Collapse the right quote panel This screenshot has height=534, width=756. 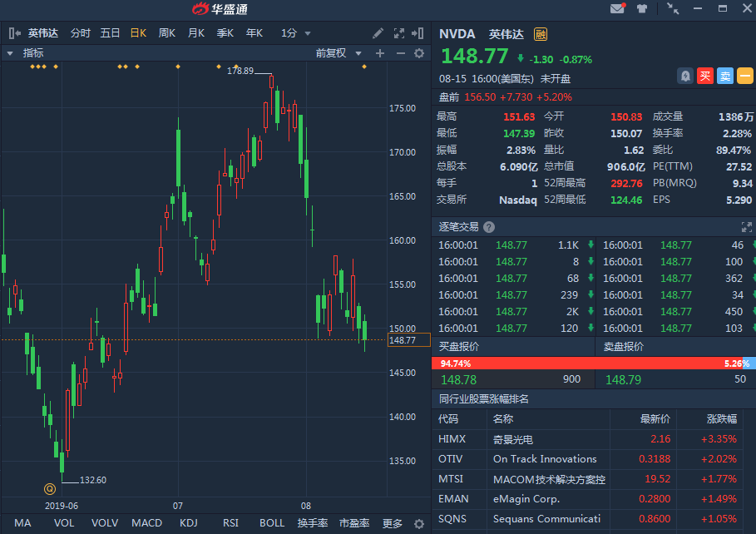pyautogui.click(x=418, y=33)
